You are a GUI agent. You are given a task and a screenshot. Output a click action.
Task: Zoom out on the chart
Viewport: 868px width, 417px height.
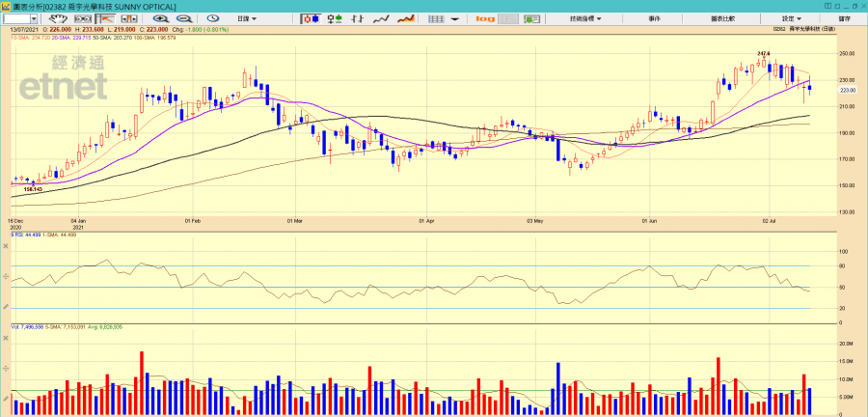pos(183,18)
